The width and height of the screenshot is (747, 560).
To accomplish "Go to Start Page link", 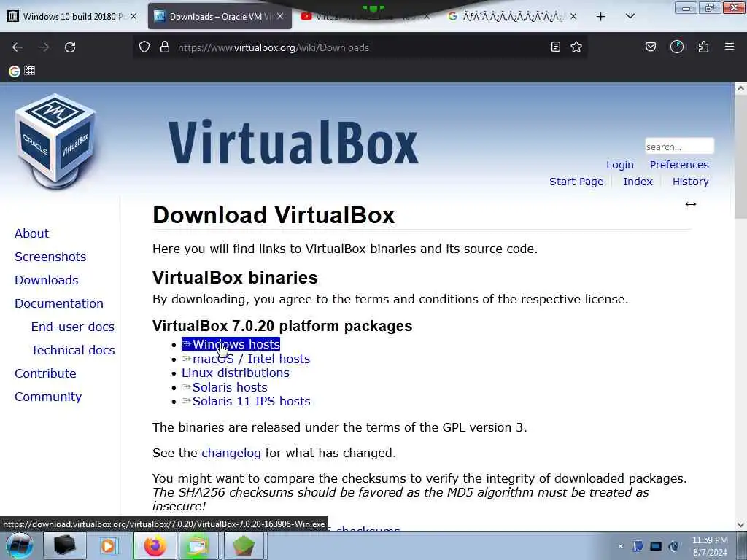I will [576, 182].
